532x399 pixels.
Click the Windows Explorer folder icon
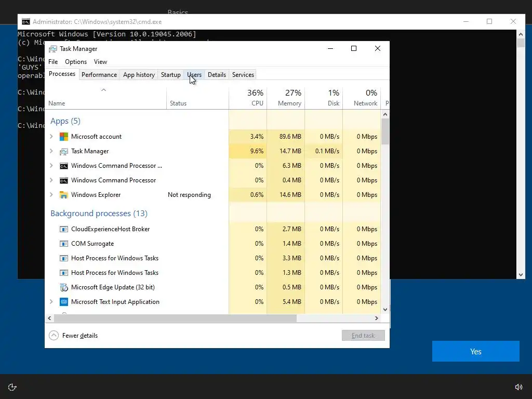point(63,195)
